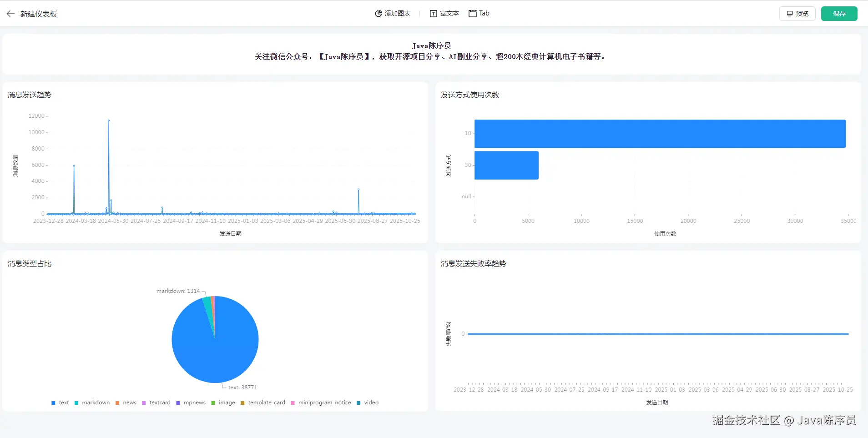Click the null category label in bar chart
Image resolution: width=868 pixels, height=438 pixels.
click(x=466, y=196)
